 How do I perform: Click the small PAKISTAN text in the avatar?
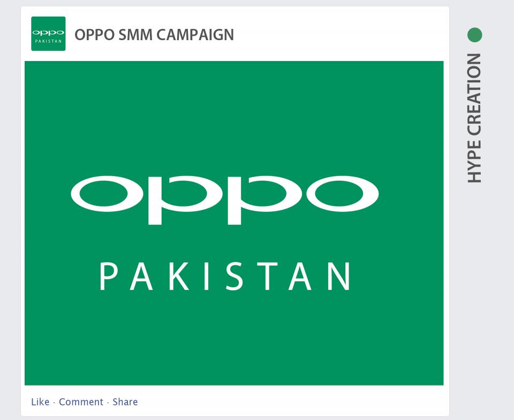tap(48, 41)
